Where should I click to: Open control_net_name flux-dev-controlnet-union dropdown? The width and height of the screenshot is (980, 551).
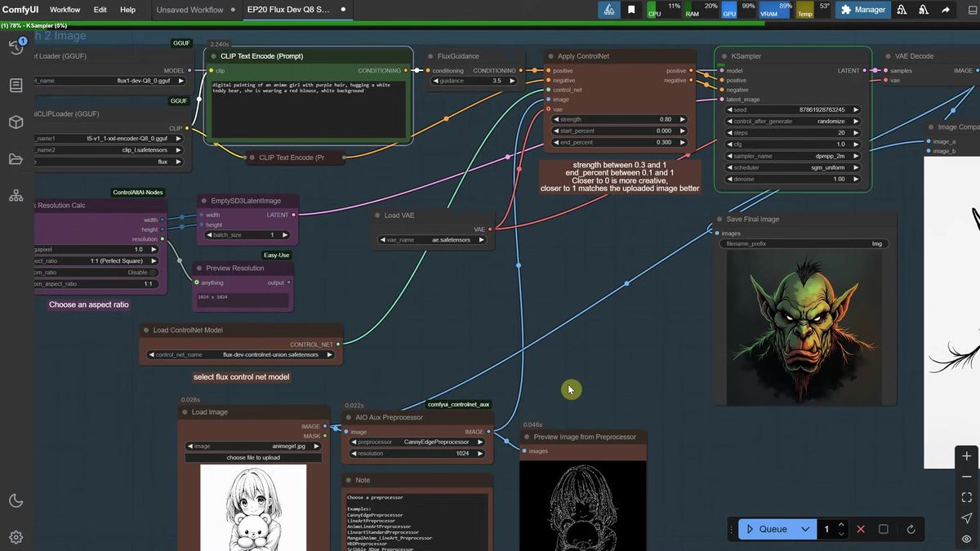tap(241, 355)
